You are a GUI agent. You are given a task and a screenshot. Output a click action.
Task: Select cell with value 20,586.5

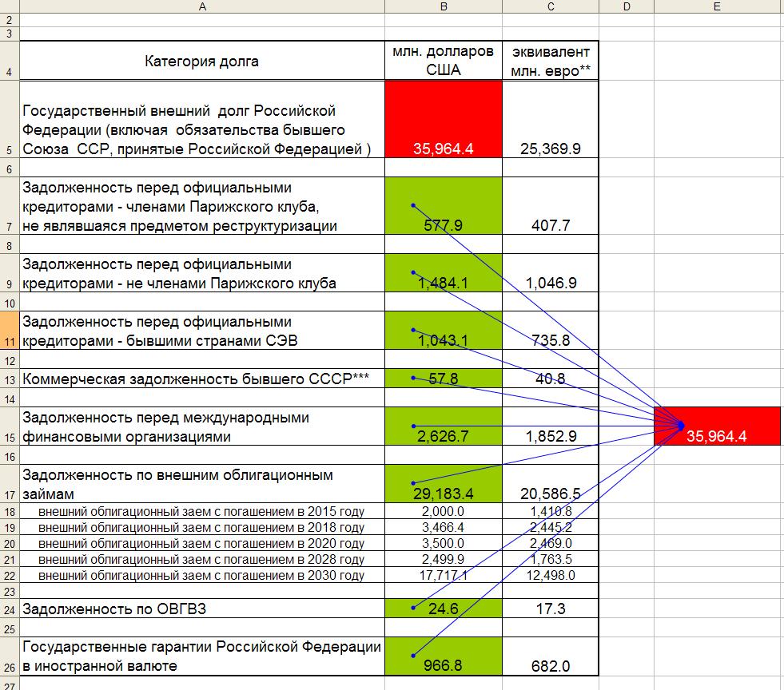click(x=551, y=484)
